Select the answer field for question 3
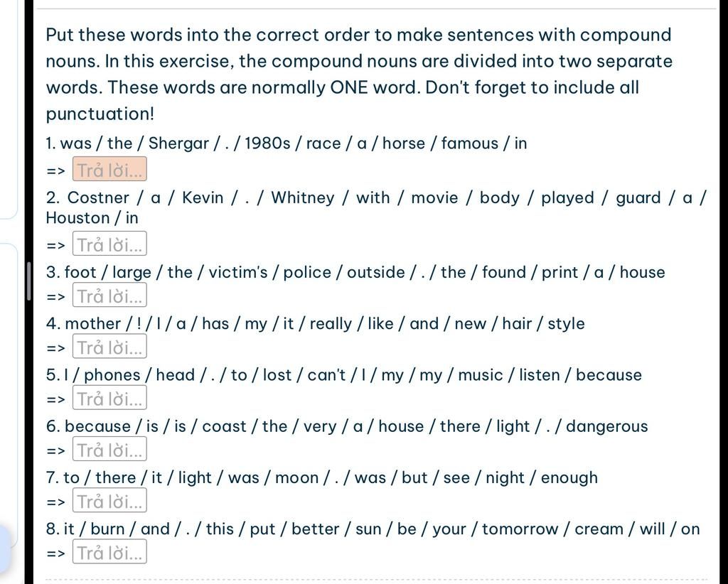Screen dimensions: 728x584 coord(109,295)
